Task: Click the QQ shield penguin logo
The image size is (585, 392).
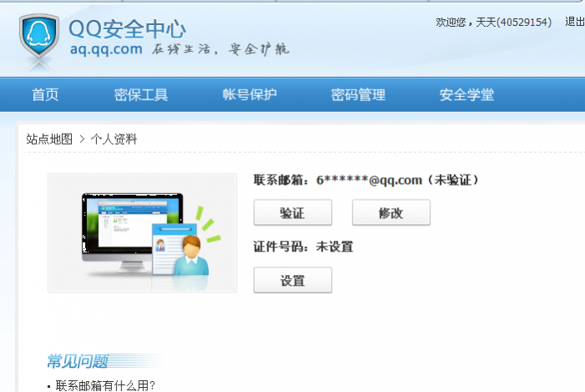Action: [39, 36]
